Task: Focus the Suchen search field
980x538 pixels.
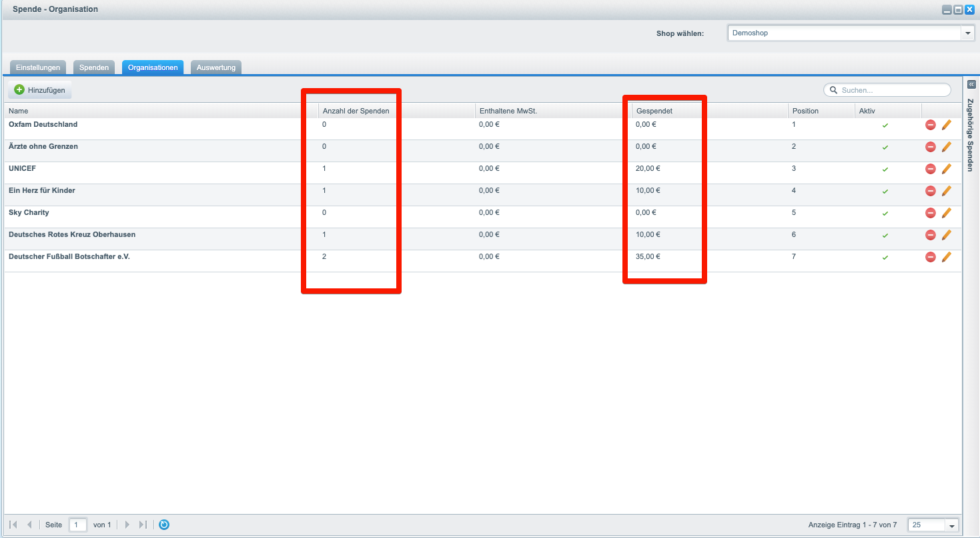Action: coord(887,90)
